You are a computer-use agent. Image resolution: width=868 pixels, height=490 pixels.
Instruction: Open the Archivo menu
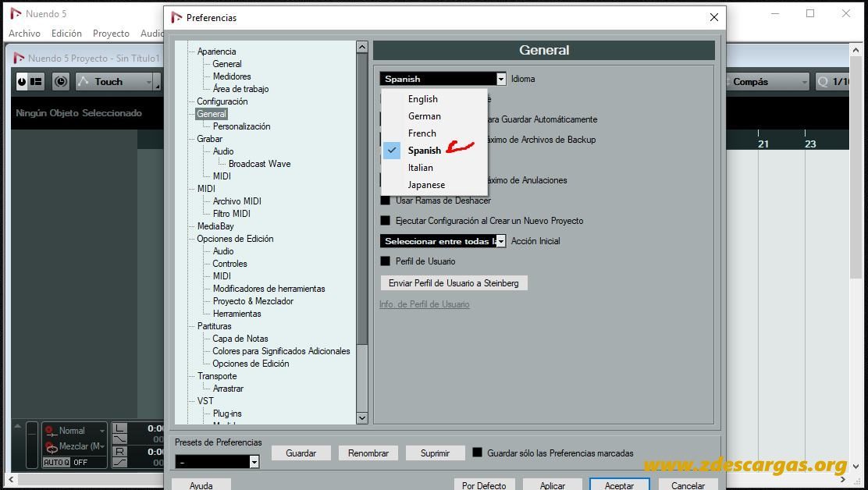pos(24,34)
